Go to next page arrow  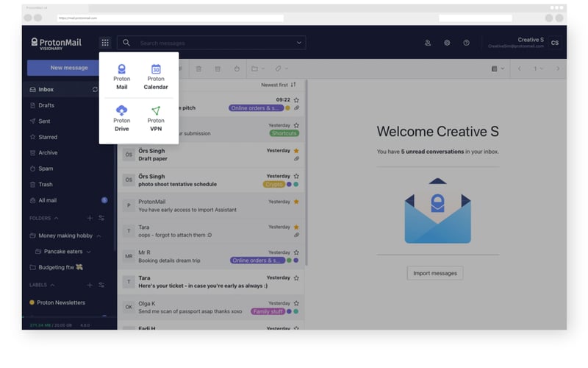point(558,68)
